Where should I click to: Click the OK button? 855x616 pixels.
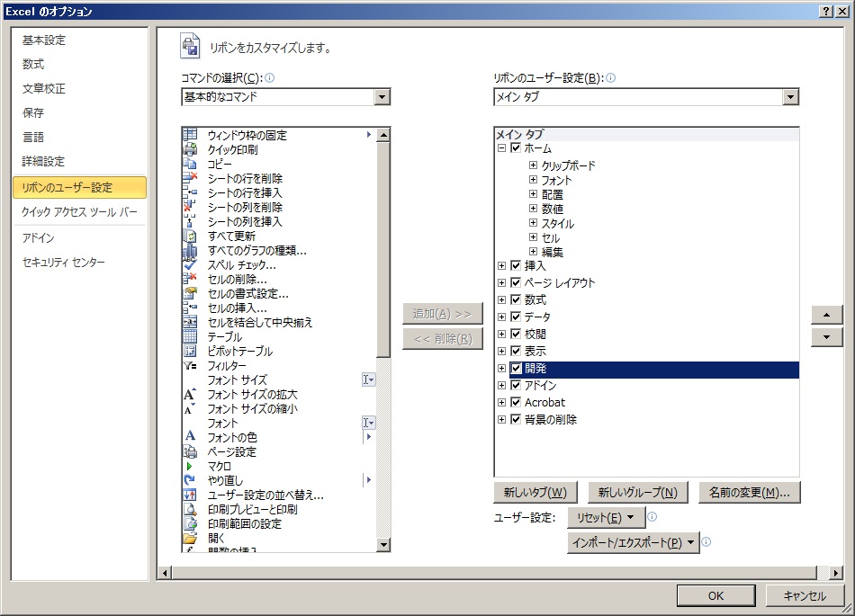tap(716, 596)
